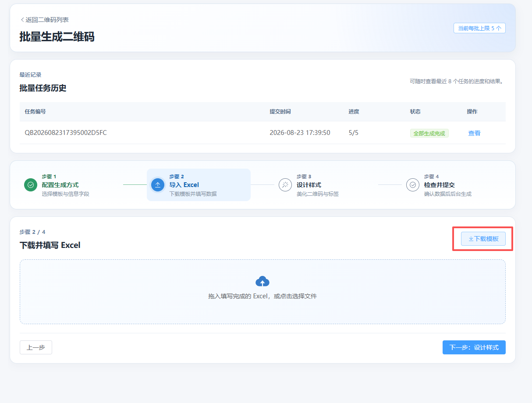
Task: Click the cloud upload icon
Action: (x=262, y=281)
